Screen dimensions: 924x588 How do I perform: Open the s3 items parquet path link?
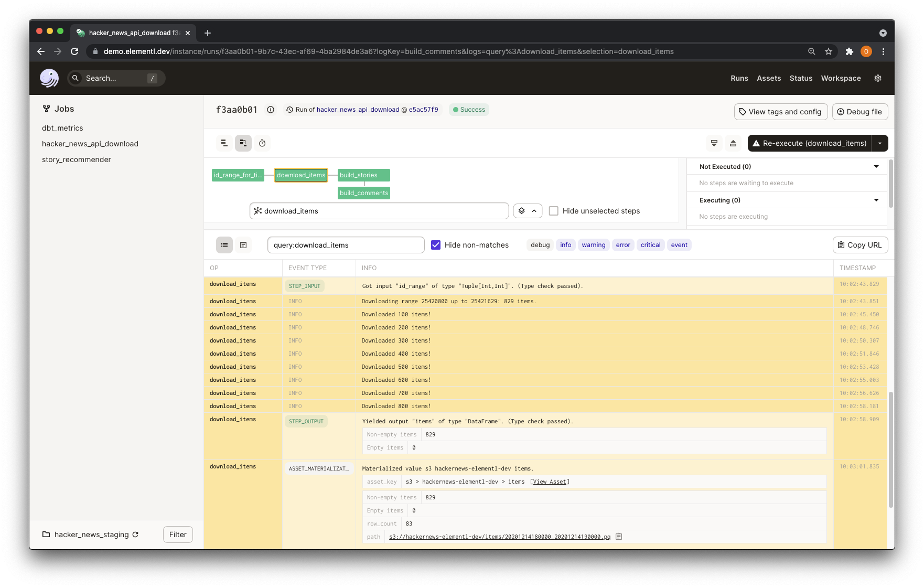tap(500, 537)
